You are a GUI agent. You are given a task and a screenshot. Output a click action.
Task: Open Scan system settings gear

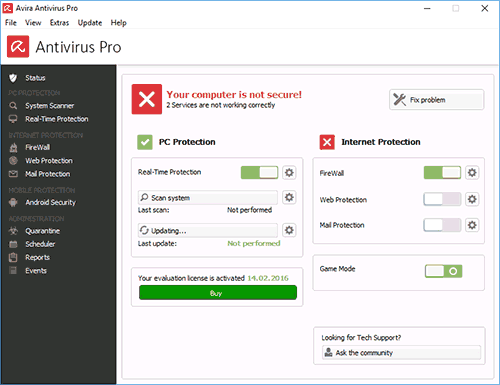(289, 197)
